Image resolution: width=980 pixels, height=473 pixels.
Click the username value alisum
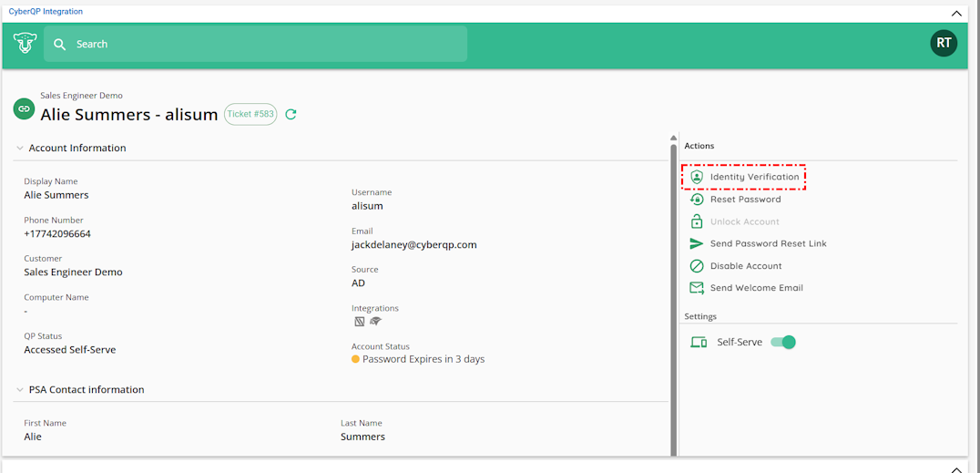tap(367, 206)
